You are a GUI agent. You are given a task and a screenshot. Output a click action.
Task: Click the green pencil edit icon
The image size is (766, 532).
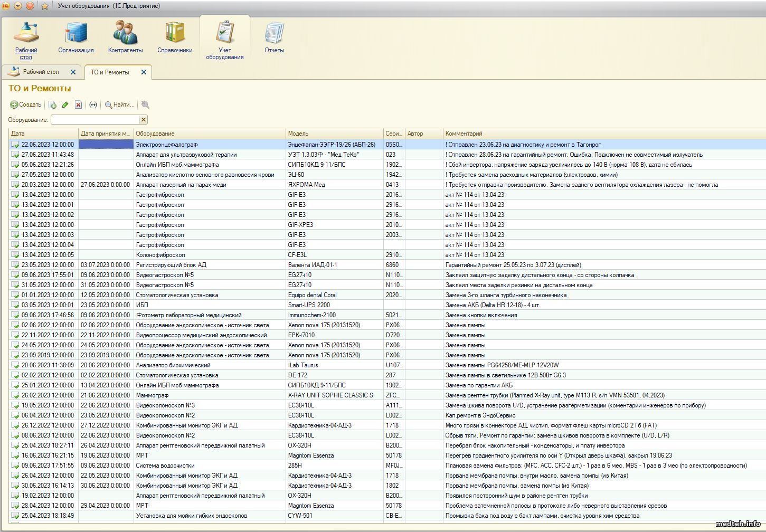pyautogui.click(x=65, y=105)
